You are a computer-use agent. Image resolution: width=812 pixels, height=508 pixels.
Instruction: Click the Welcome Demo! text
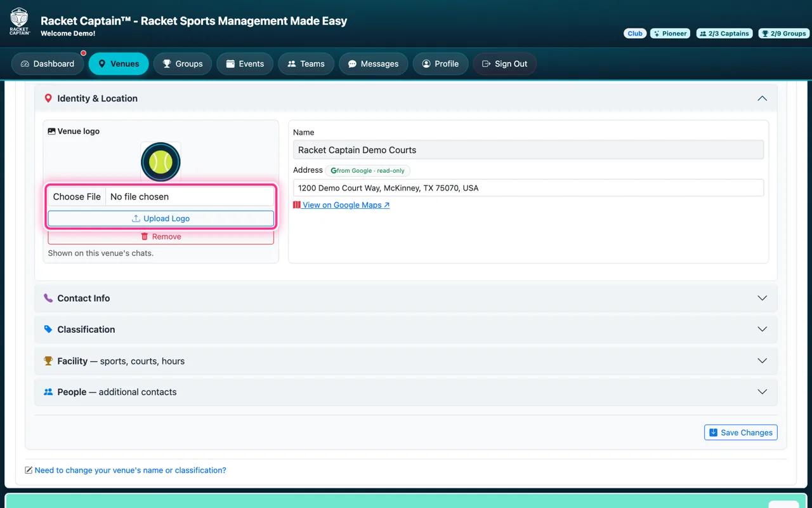(x=68, y=34)
